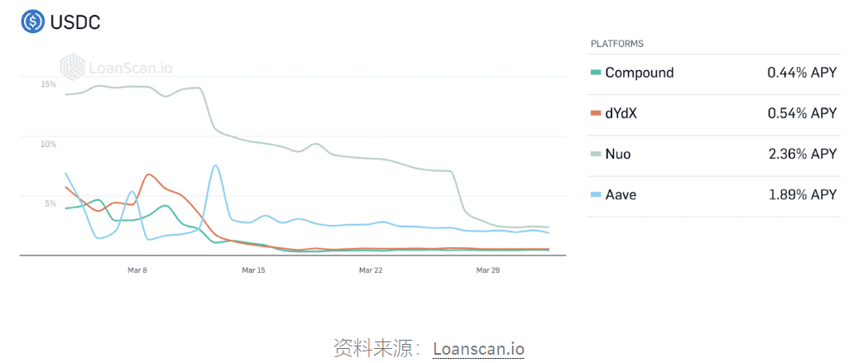868x363 pixels.
Task: Click the Mar 15 axis label
Action: 253,270
